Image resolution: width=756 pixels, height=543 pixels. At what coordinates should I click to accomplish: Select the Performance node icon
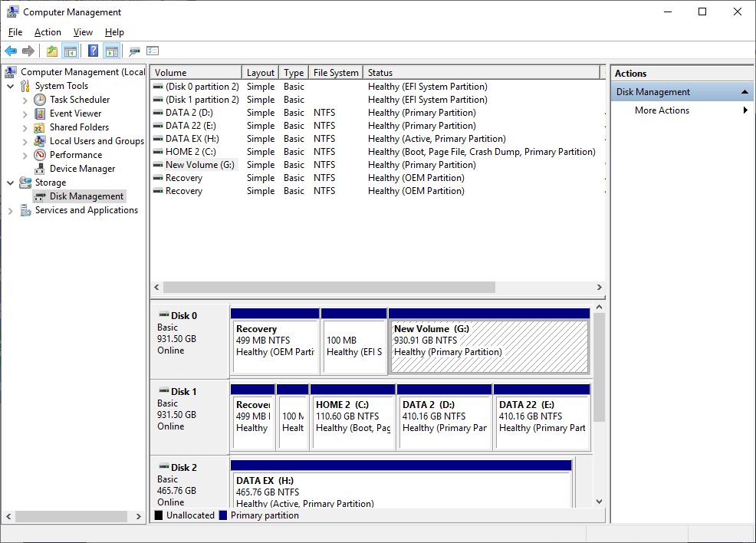click(40, 155)
